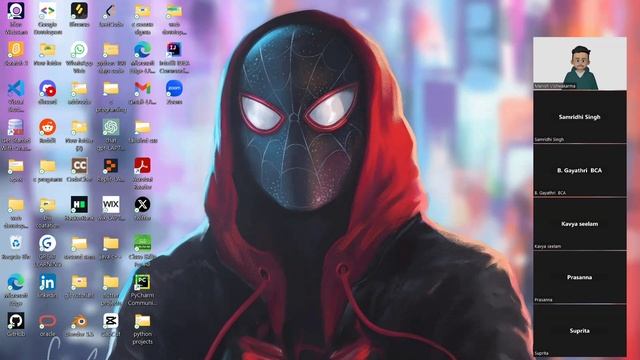Select Suprita participant tile
The width and height of the screenshot is (640, 360).
pyautogui.click(x=580, y=331)
